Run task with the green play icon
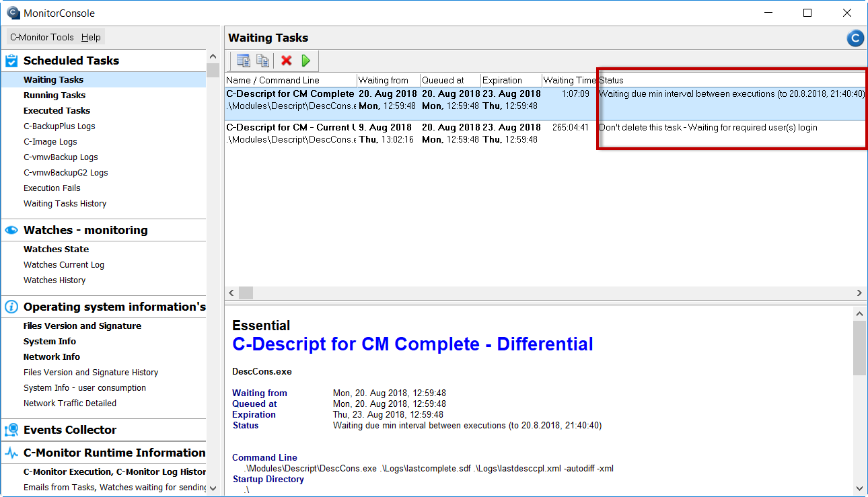The width and height of the screenshot is (868, 497). click(306, 61)
